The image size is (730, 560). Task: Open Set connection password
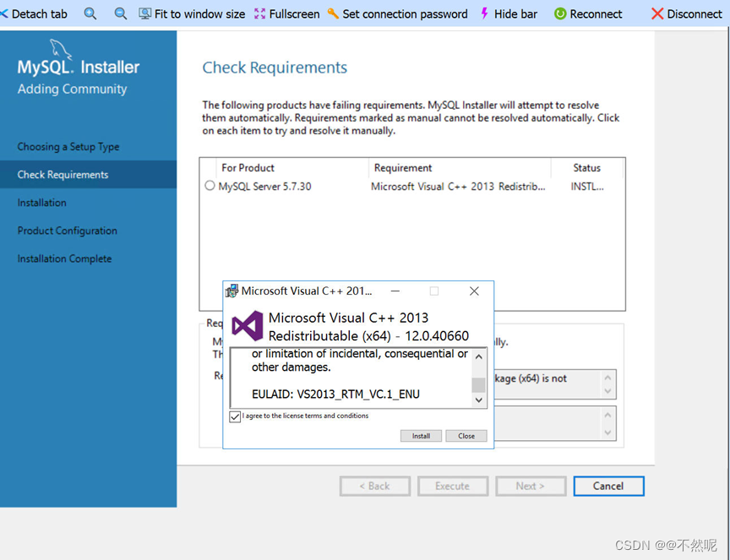click(398, 14)
